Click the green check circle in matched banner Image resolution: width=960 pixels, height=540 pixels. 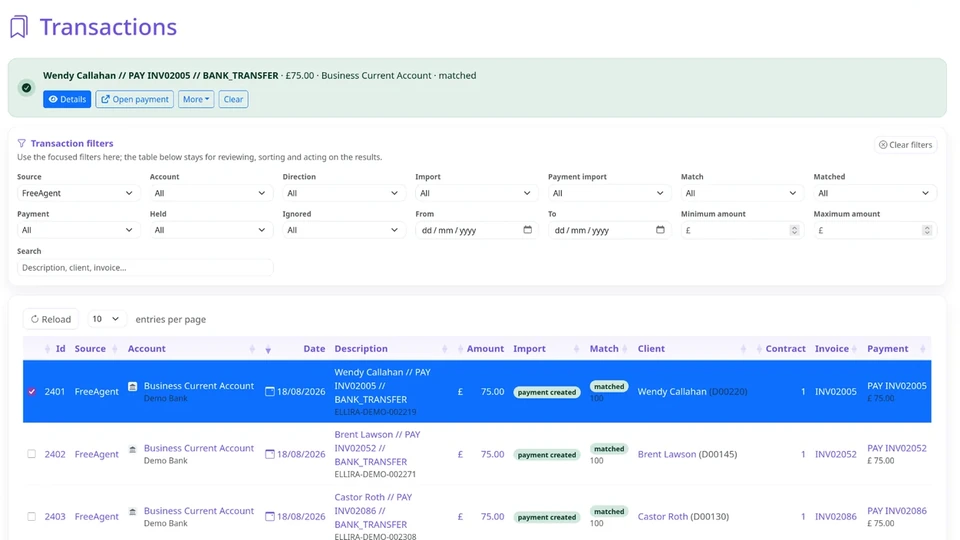[26, 88]
